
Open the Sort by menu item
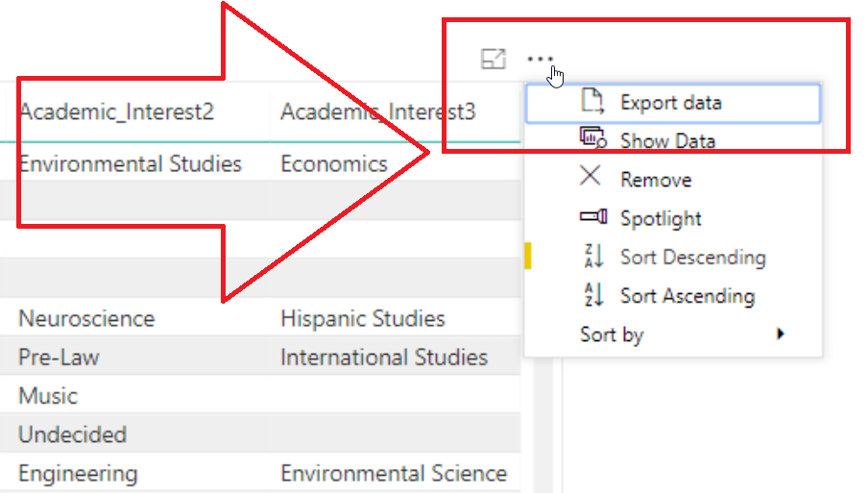(672, 334)
